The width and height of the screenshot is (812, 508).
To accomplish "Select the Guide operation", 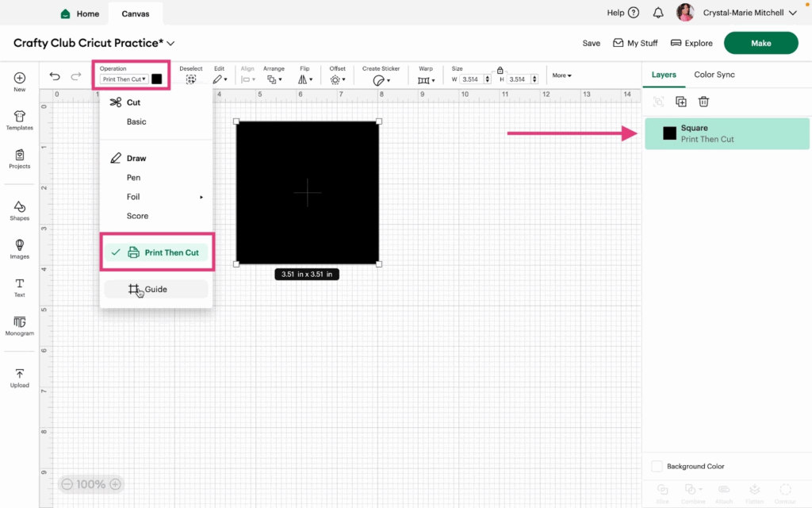I will tap(156, 289).
